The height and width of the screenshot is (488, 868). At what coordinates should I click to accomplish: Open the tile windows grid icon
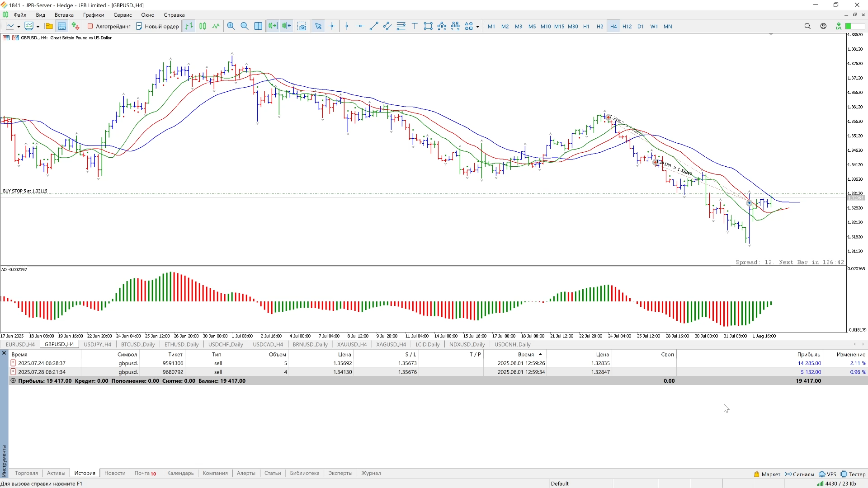tap(258, 26)
